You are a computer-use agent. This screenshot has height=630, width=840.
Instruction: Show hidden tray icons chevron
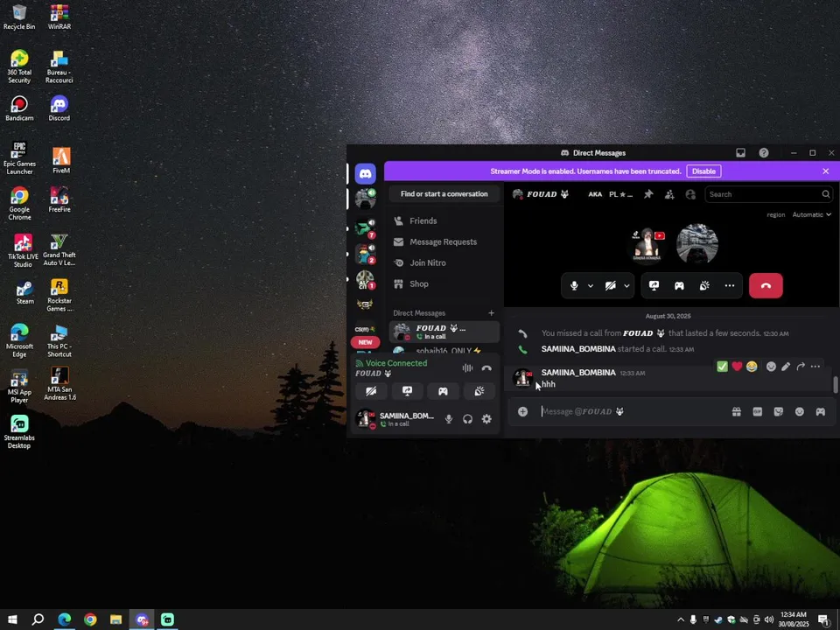(681, 619)
